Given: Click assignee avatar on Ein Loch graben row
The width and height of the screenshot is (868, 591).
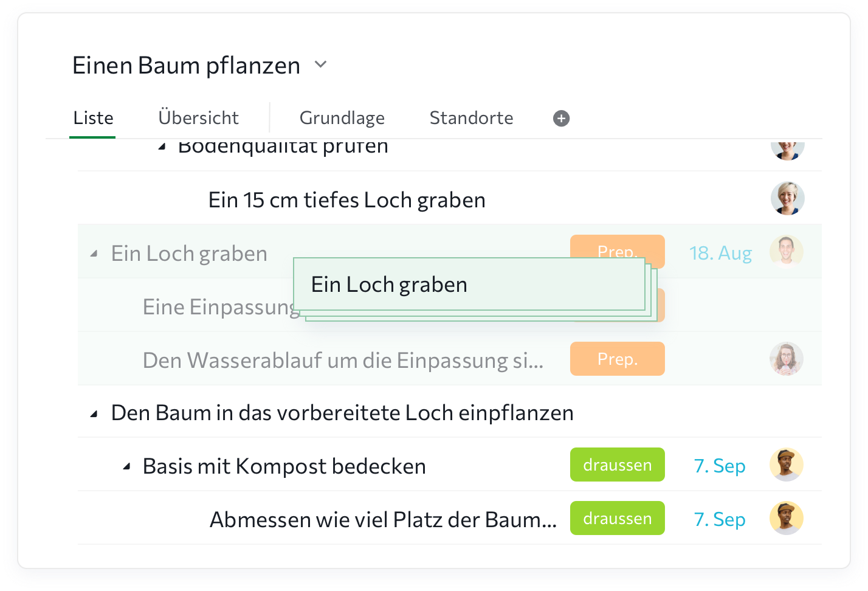Looking at the screenshot, I should [786, 252].
